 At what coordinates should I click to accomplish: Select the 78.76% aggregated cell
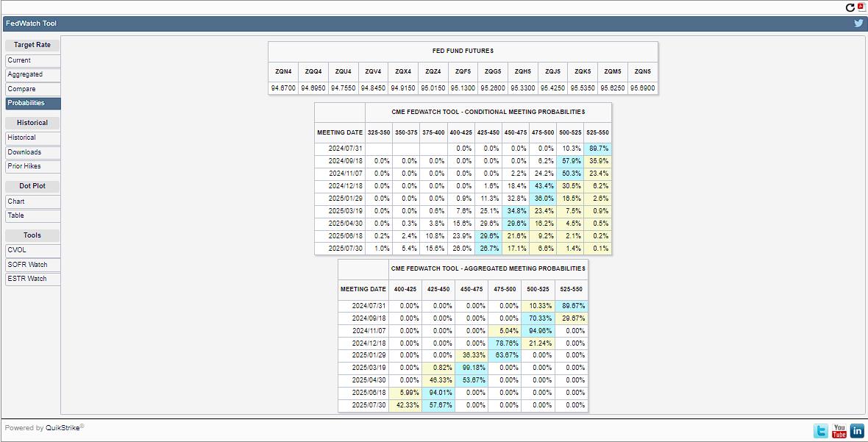point(505,343)
